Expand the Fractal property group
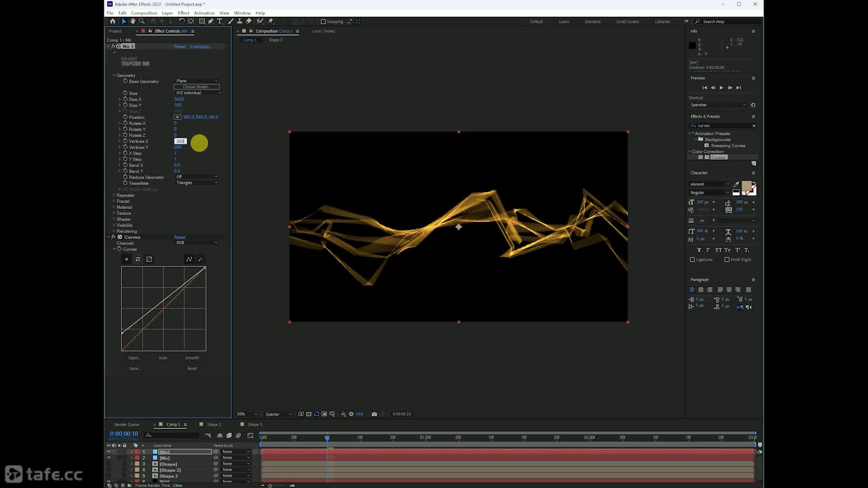 click(x=114, y=202)
